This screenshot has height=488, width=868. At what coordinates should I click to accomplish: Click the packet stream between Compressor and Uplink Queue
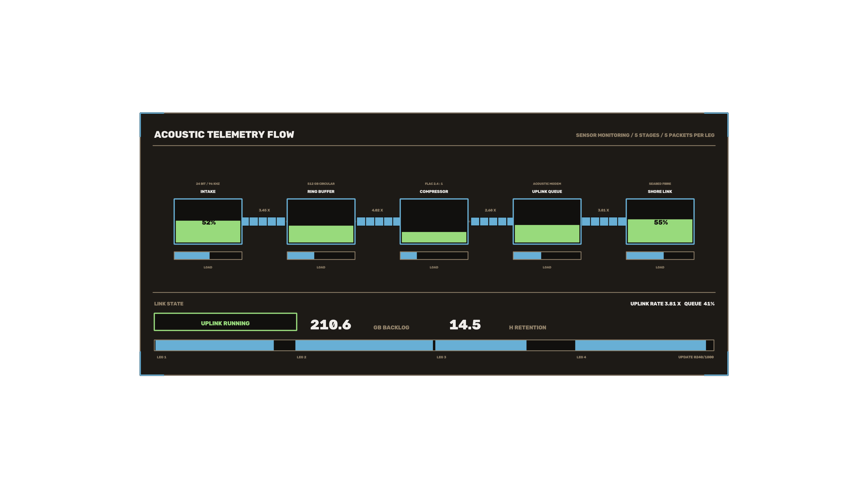pyautogui.click(x=492, y=221)
